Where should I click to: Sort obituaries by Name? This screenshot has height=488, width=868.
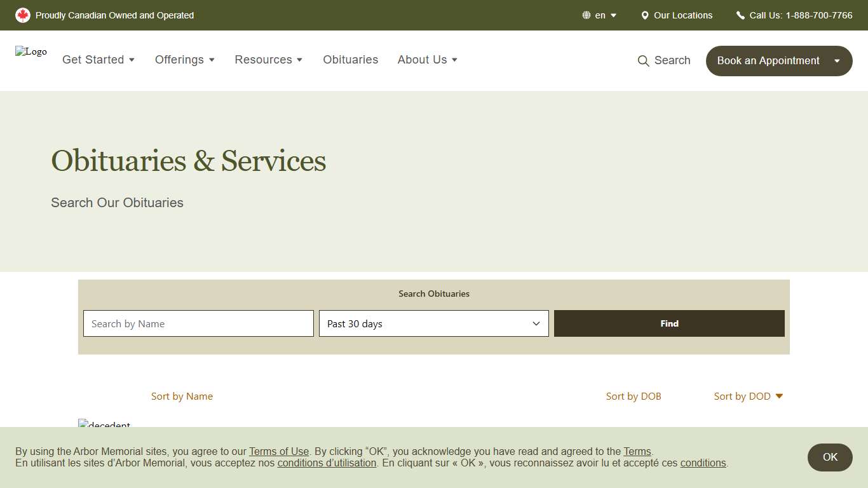[x=182, y=396]
